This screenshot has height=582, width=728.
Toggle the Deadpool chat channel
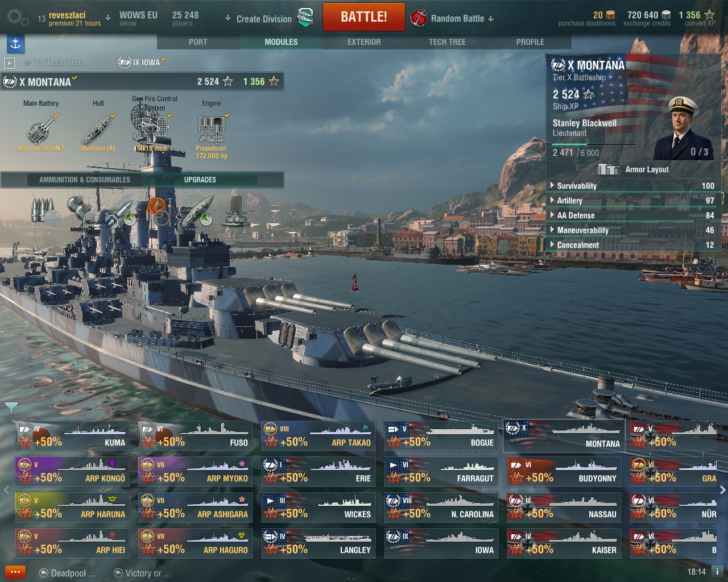67,573
